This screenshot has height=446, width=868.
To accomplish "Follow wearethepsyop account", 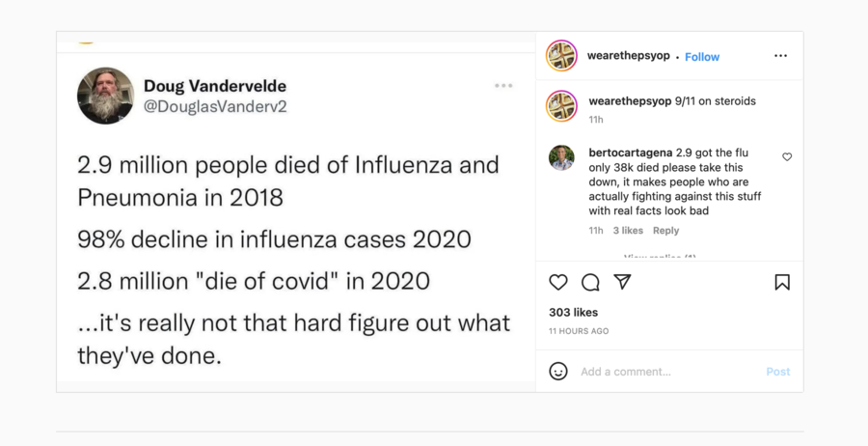I will (x=702, y=57).
